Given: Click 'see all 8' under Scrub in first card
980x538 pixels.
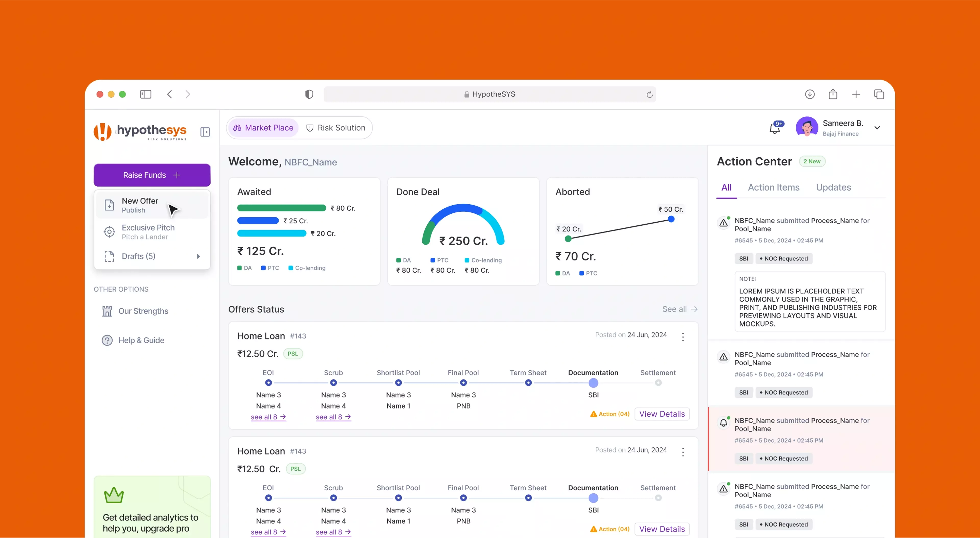Looking at the screenshot, I should coord(333,417).
